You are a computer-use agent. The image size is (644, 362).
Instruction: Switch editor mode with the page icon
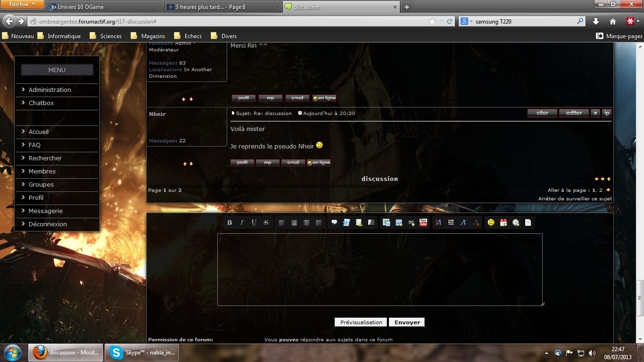(x=528, y=222)
